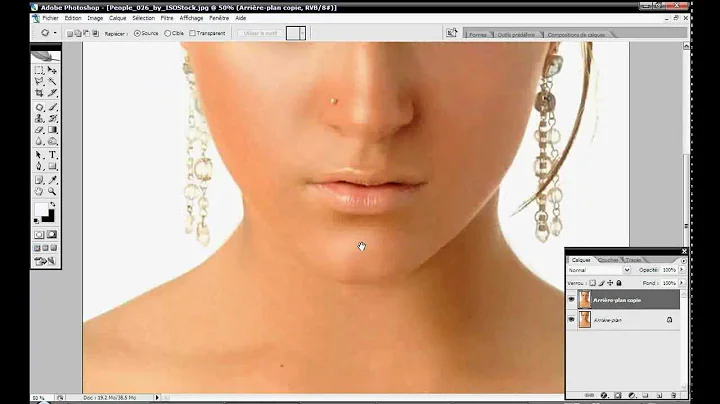Image resolution: width=720 pixels, height=404 pixels.
Task: Open the file browser icon in options bar
Action: click(x=452, y=33)
